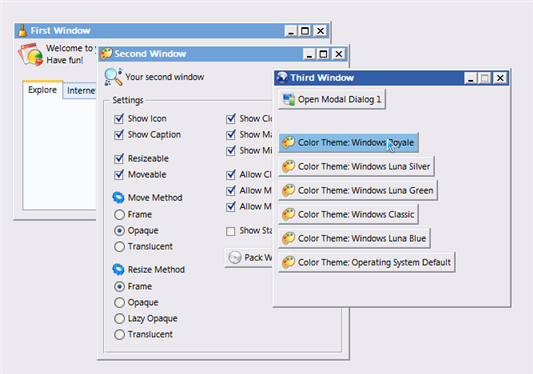Minimize the Third Window
533x374 pixels.
[471, 78]
